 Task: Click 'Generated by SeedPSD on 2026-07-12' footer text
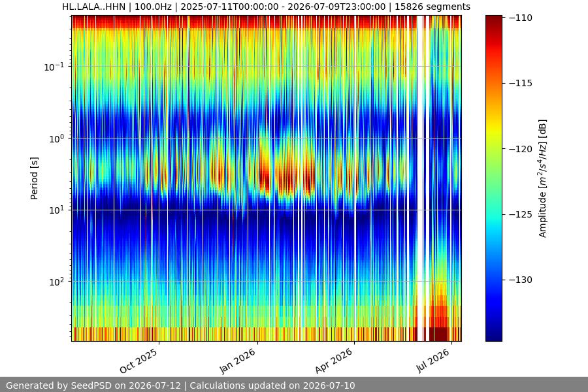coord(93,385)
